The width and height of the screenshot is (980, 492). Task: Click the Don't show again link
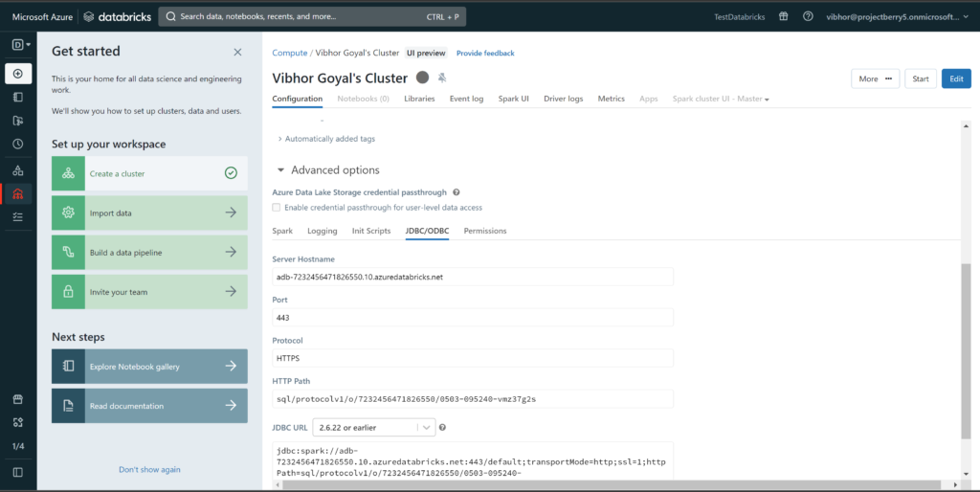pyautogui.click(x=149, y=469)
